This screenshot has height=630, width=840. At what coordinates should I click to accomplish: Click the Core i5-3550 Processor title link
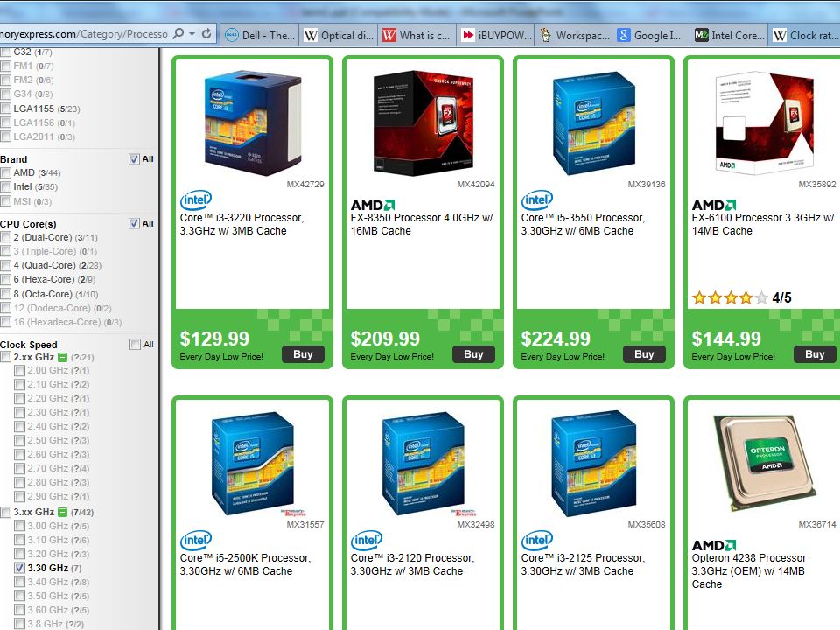[x=583, y=225]
